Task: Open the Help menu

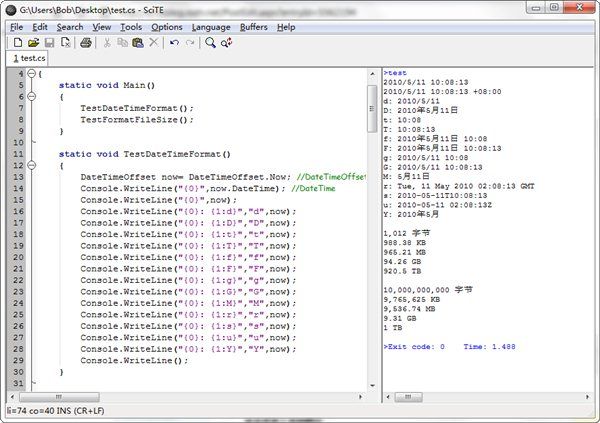Action: tap(286, 27)
